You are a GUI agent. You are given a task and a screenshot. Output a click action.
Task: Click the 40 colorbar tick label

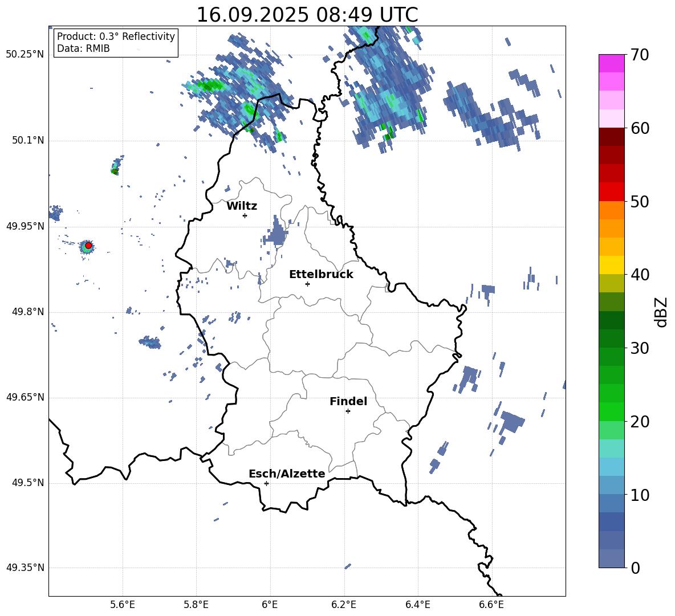(x=640, y=275)
